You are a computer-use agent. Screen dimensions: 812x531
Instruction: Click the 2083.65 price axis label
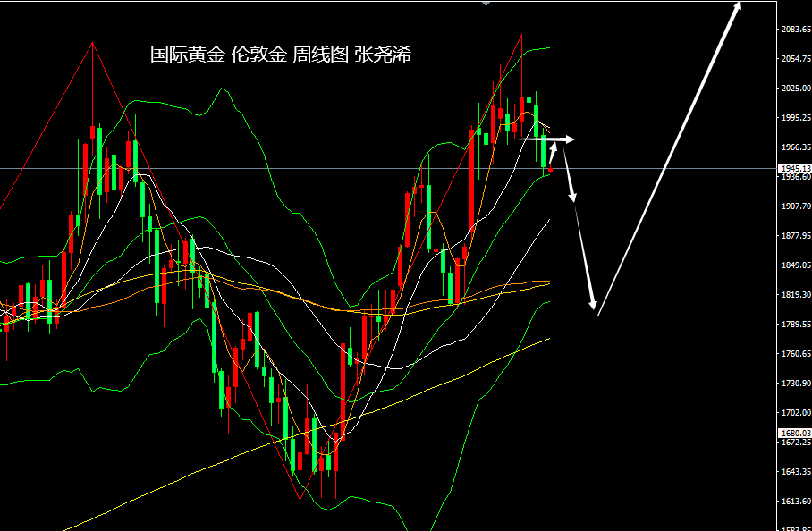(797, 29)
